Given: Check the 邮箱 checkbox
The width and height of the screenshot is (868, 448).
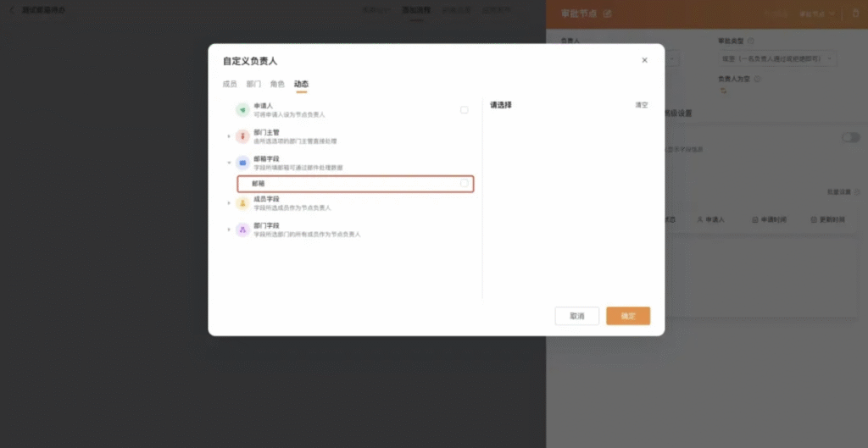Looking at the screenshot, I should (464, 183).
